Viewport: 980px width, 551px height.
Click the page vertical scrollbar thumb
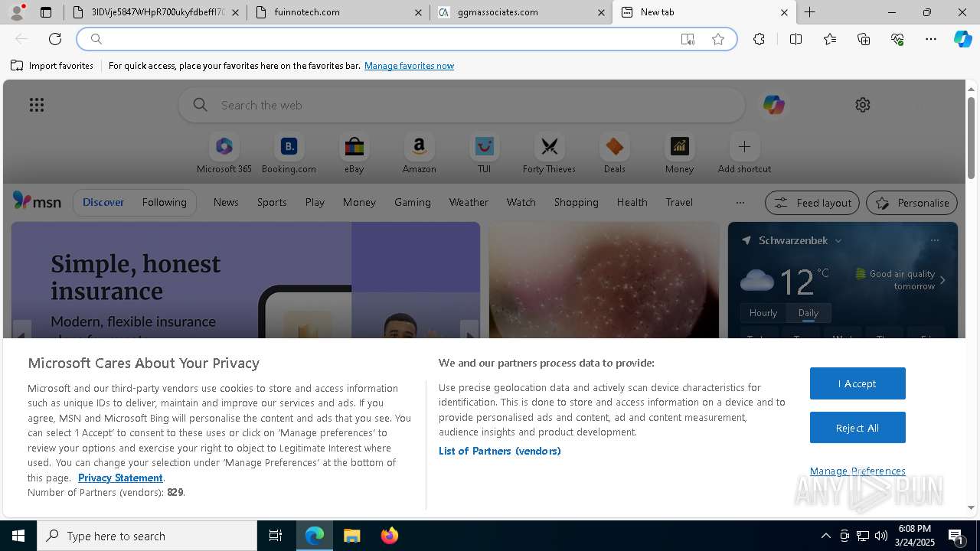point(971,138)
